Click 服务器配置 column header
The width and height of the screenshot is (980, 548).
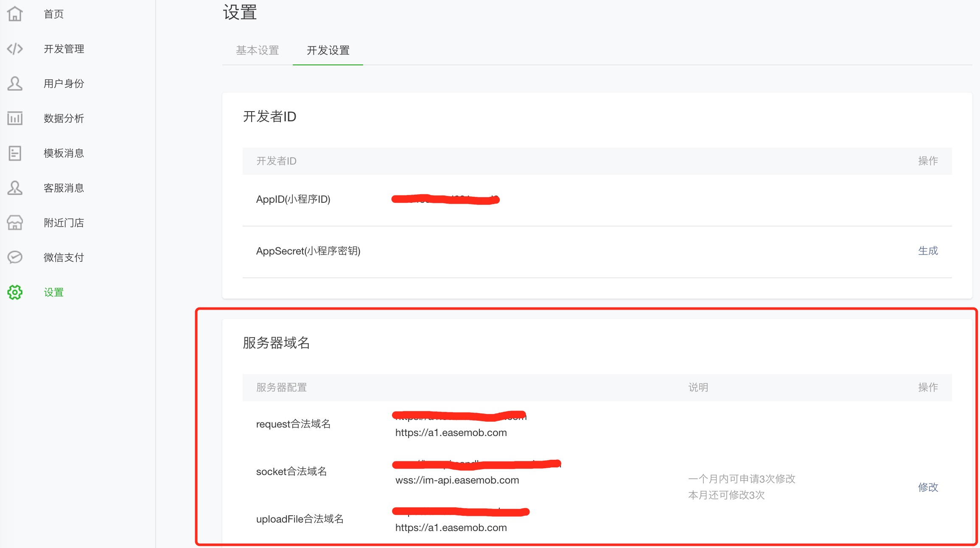pyautogui.click(x=281, y=387)
